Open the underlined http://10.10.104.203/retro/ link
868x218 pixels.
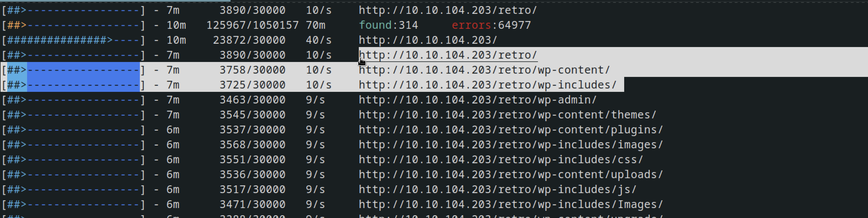[x=448, y=55]
